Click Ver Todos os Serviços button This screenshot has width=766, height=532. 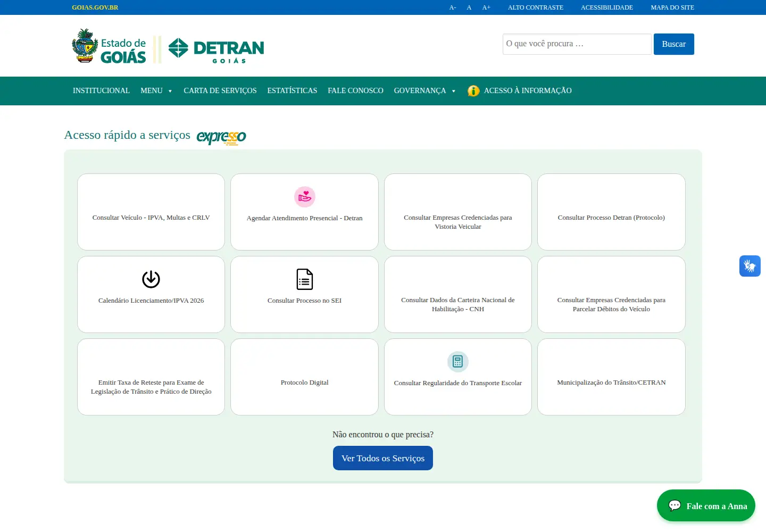tap(383, 458)
